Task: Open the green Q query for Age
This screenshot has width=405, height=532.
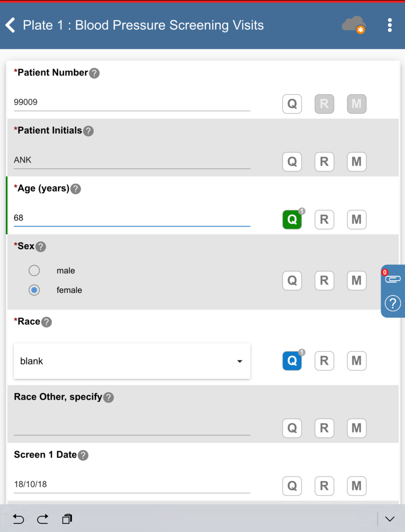Action: pyautogui.click(x=292, y=220)
